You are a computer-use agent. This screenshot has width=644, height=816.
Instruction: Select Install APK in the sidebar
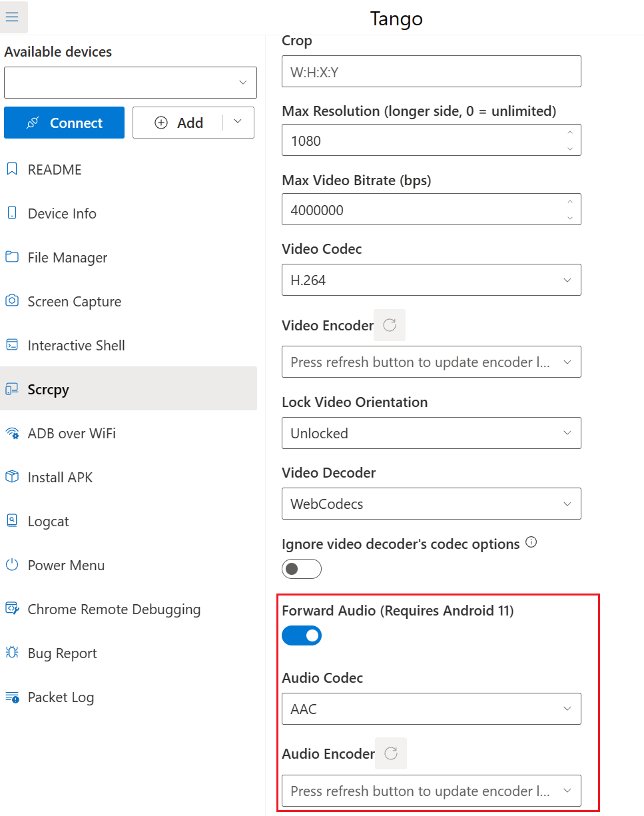coord(60,478)
